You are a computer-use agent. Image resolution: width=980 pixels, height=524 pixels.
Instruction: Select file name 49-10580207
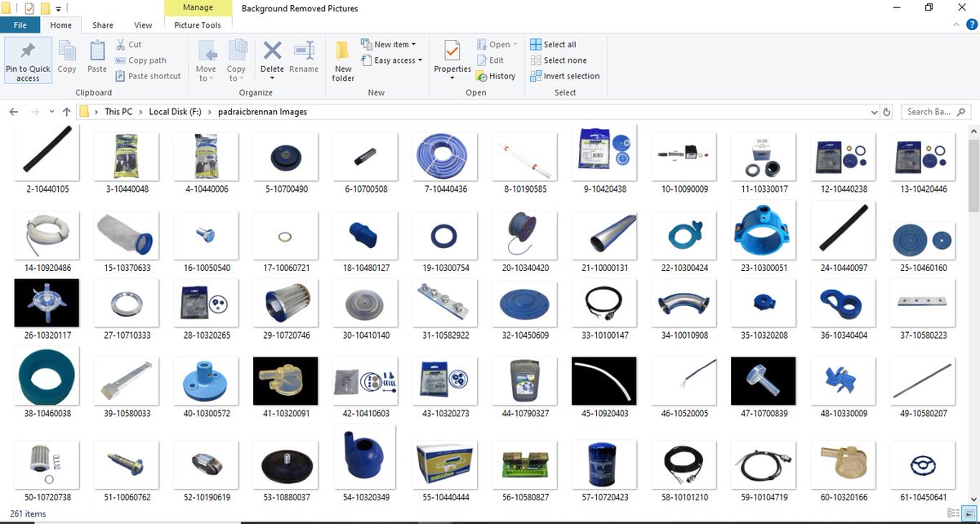pyautogui.click(x=923, y=414)
